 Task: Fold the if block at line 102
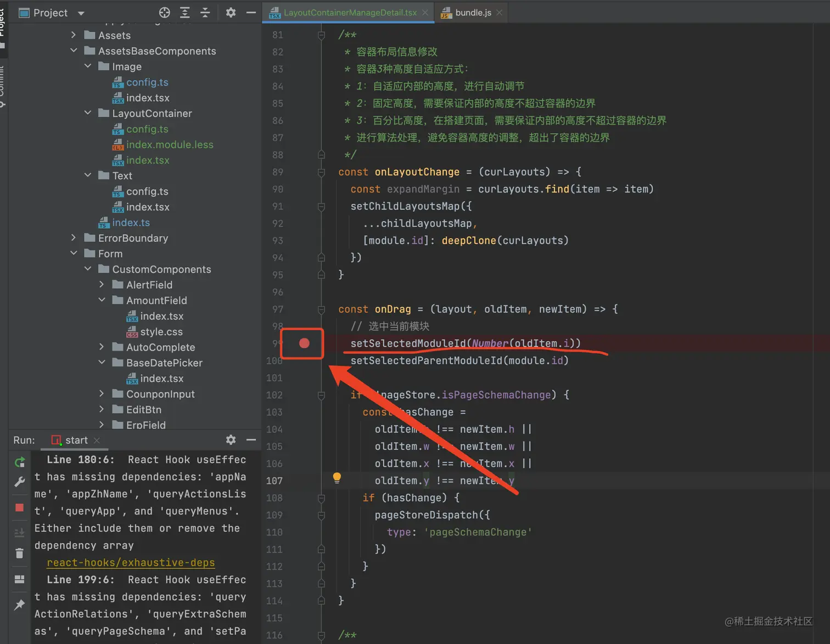pos(322,395)
